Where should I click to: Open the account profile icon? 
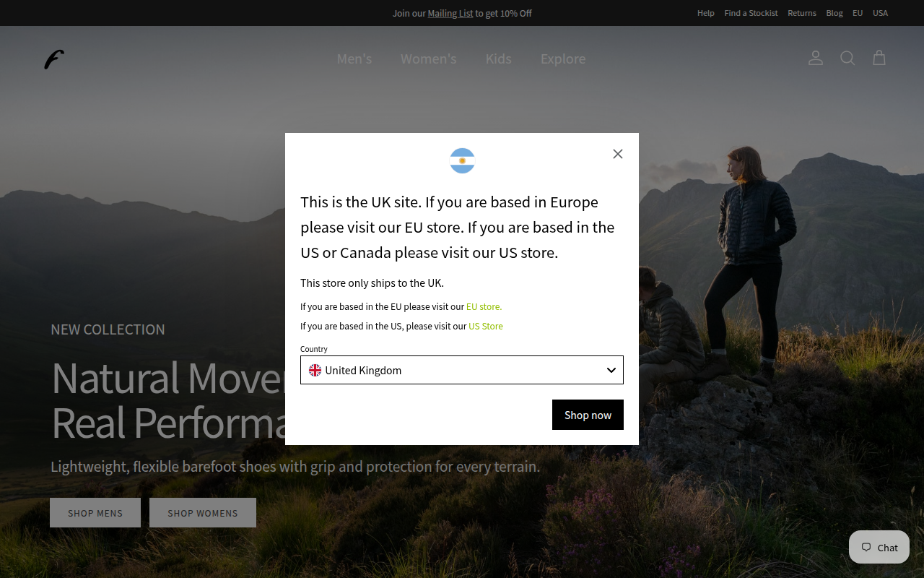pos(816,58)
